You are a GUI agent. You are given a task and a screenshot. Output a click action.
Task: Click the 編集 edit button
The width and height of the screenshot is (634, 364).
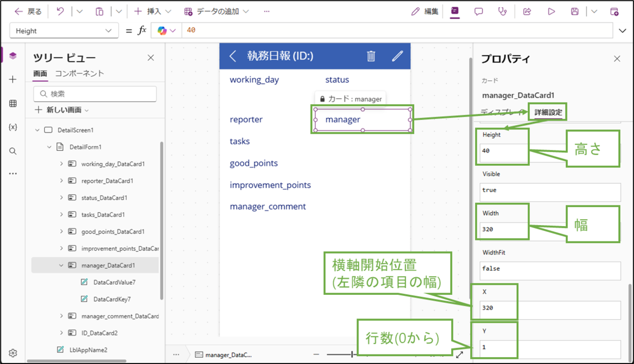[425, 11]
